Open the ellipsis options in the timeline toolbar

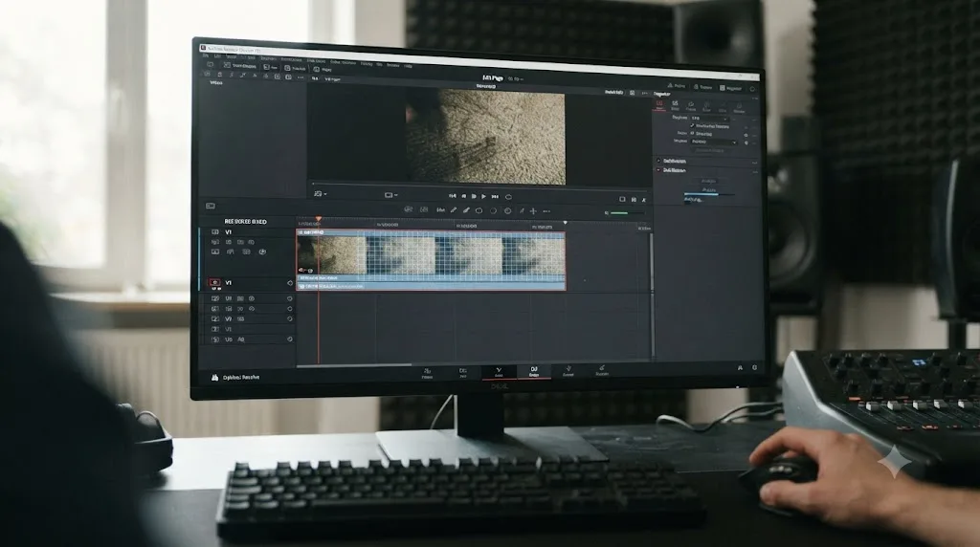coord(546,211)
